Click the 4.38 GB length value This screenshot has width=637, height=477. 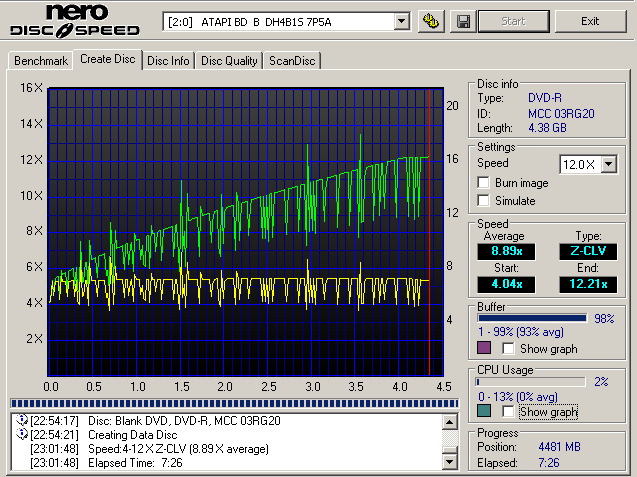(x=547, y=128)
